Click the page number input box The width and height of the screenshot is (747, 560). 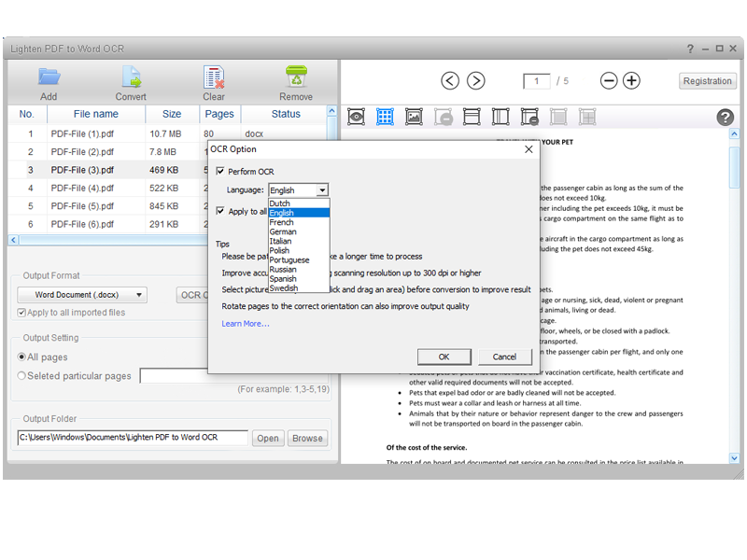pyautogui.click(x=536, y=81)
